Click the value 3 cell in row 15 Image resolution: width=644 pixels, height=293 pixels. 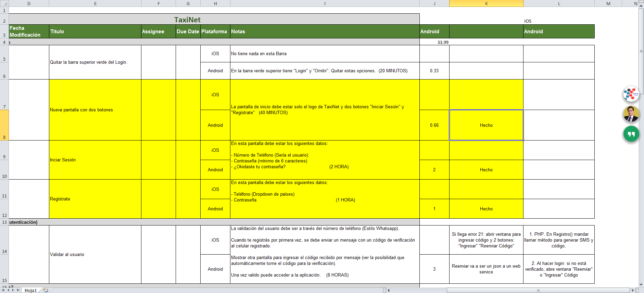click(x=434, y=269)
